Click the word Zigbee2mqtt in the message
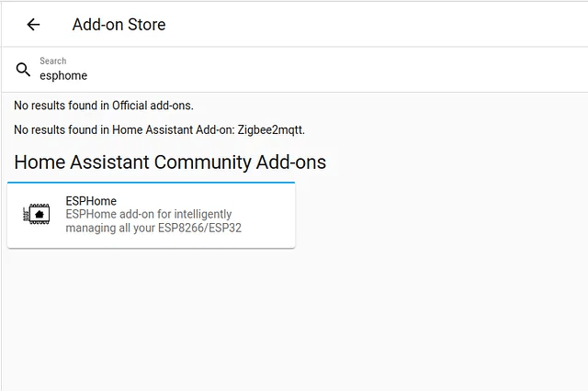The width and height of the screenshot is (588, 391). [x=271, y=129]
